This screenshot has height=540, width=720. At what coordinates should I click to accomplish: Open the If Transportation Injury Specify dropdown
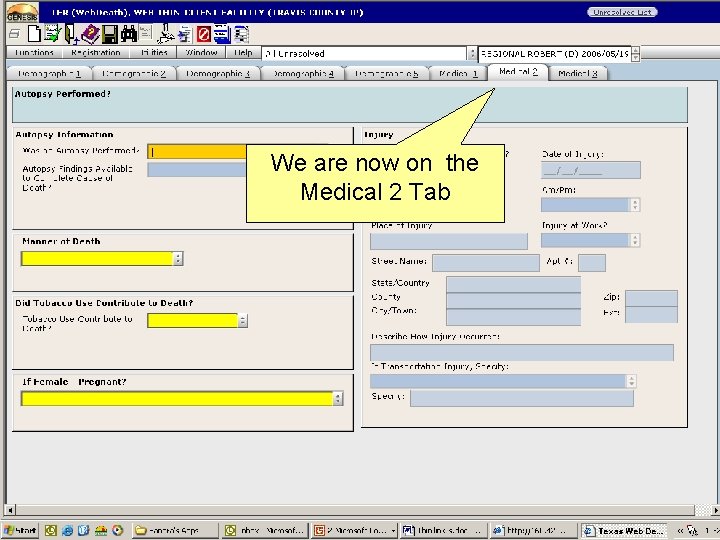click(x=631, y=381)
